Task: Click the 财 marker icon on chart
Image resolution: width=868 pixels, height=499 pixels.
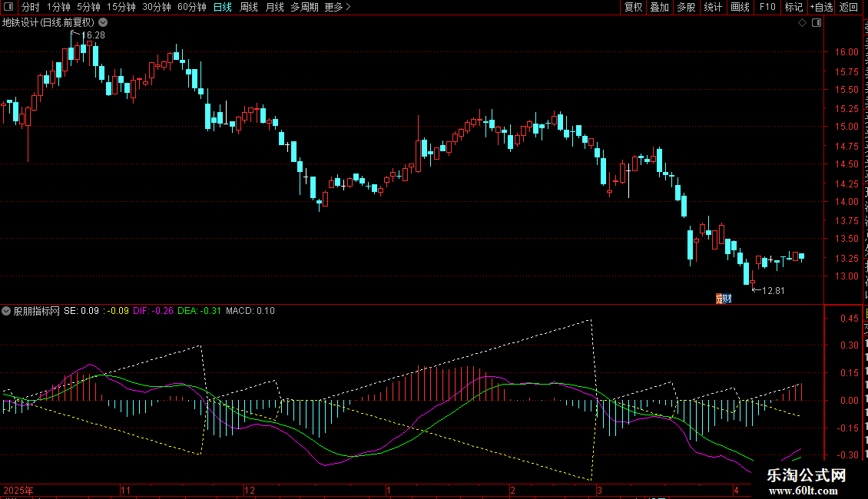Action: (x=724, y=299)
